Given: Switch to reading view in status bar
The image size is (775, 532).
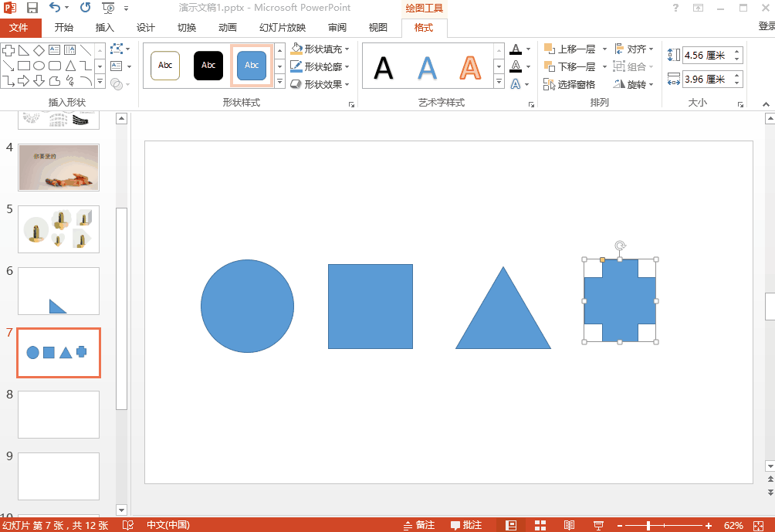Looking at the screenshot, I should (569, 525).
